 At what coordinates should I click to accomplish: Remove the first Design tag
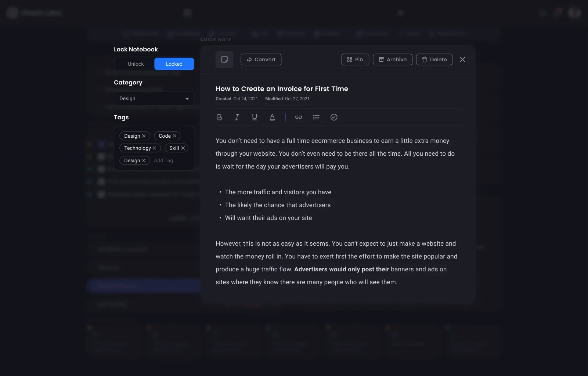point(144,136)
